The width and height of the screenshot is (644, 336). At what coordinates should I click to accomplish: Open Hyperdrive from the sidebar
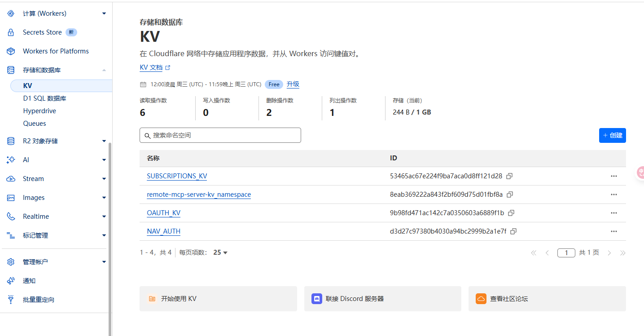[39, 111]
